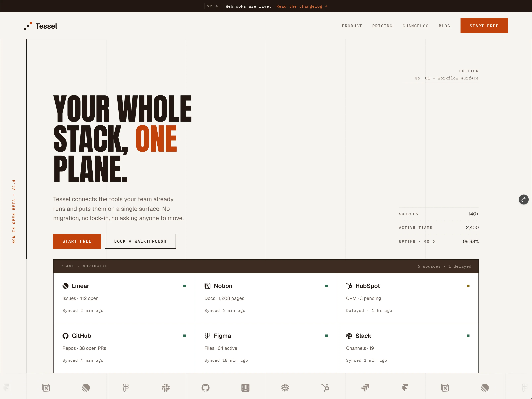Click the Active Teams 2,400 value
532x399 pixels.
coord(472,228)
